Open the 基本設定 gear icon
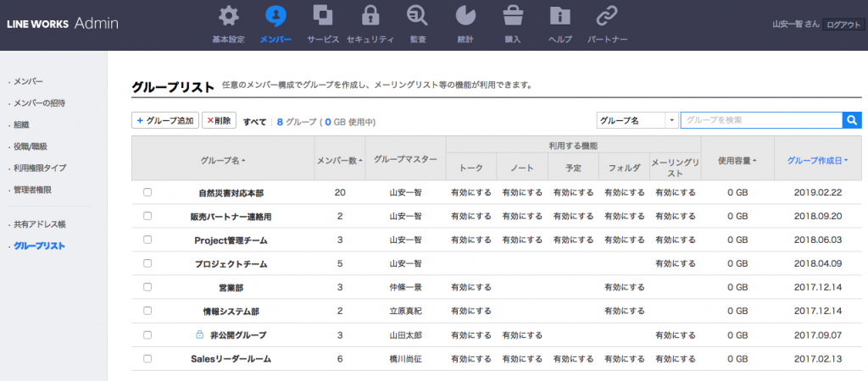868x381 pixels. (227, 17)
